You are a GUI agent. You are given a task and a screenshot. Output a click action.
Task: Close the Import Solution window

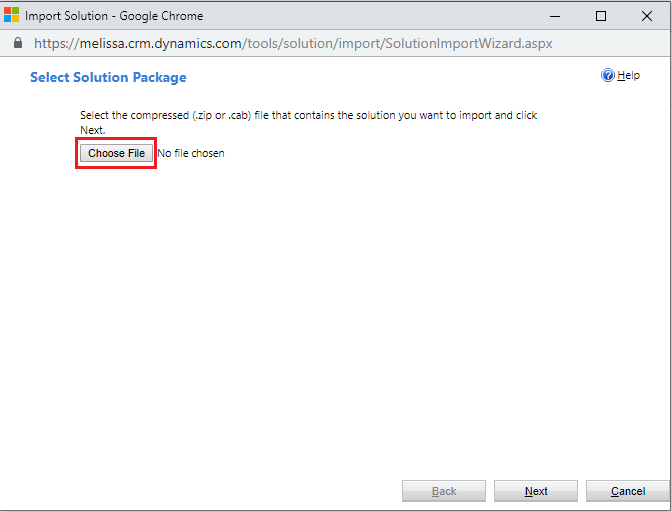pyautogui.click(x=647, y=16)
